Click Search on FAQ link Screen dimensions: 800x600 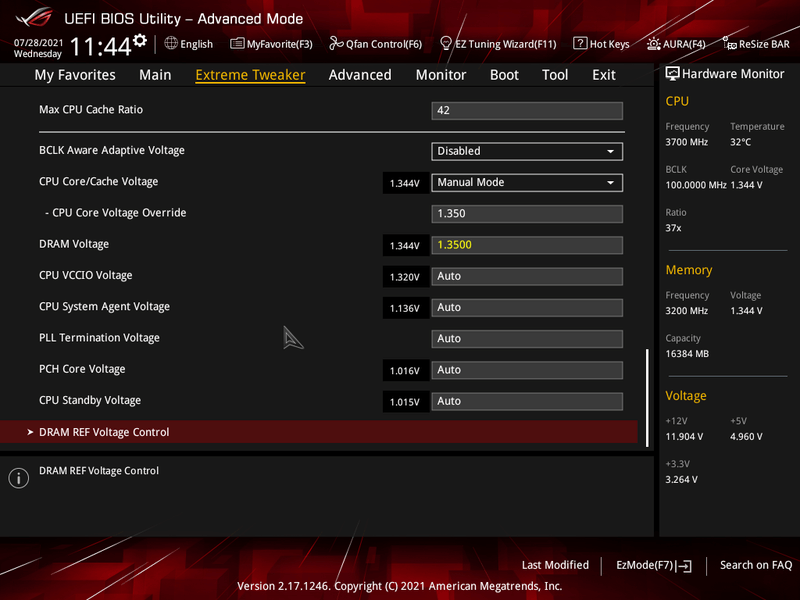(756, 565)
